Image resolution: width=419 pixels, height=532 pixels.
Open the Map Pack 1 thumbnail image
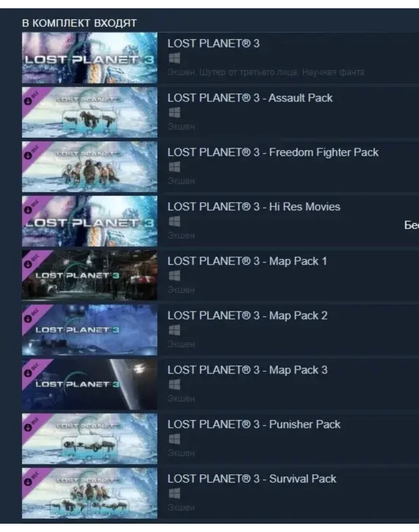click(90, 275)
